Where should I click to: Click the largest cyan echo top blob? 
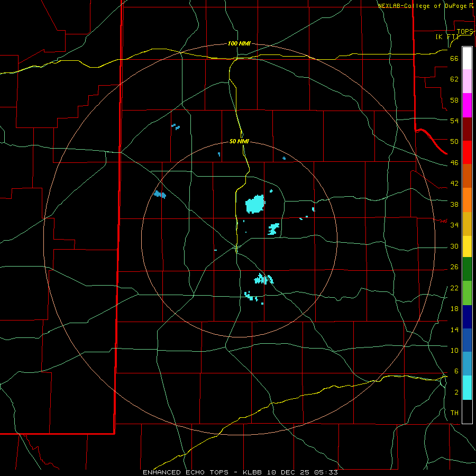[255, 204]
